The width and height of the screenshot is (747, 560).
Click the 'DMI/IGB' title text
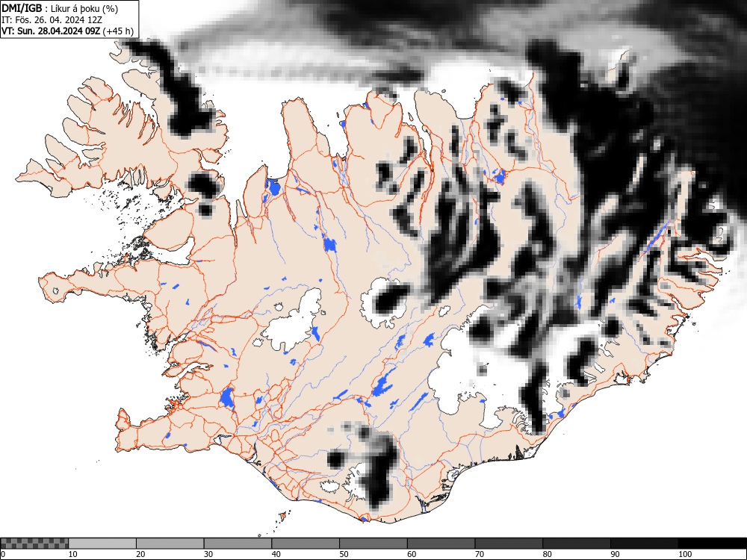22,8
